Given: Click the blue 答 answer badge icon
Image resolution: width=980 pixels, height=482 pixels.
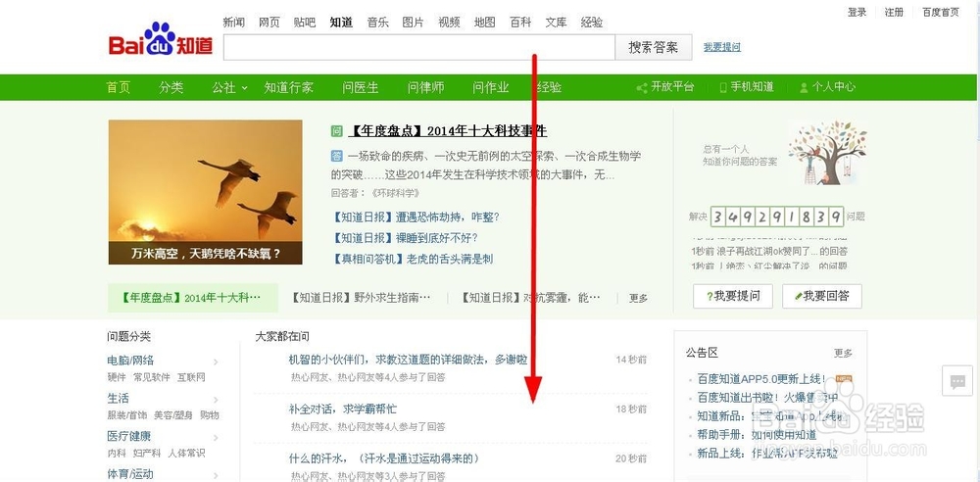Looking at the screenshot, I should coord(337,156).
